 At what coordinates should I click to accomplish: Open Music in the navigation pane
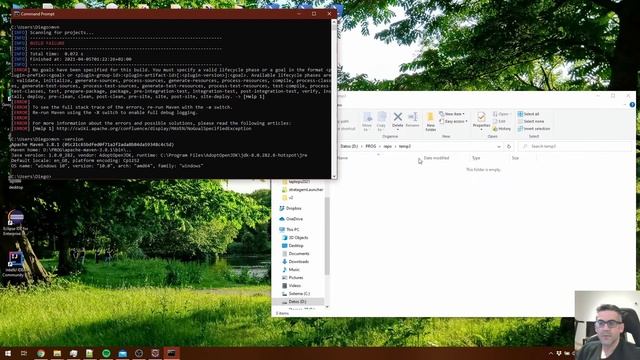pos(291,269)
